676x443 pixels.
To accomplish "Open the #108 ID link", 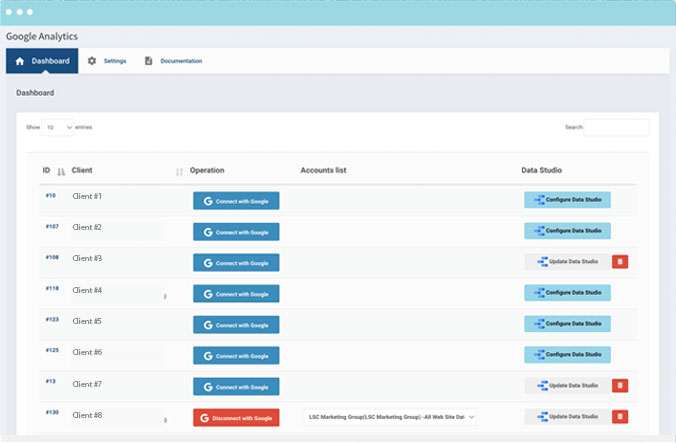I will click(52, 258).
